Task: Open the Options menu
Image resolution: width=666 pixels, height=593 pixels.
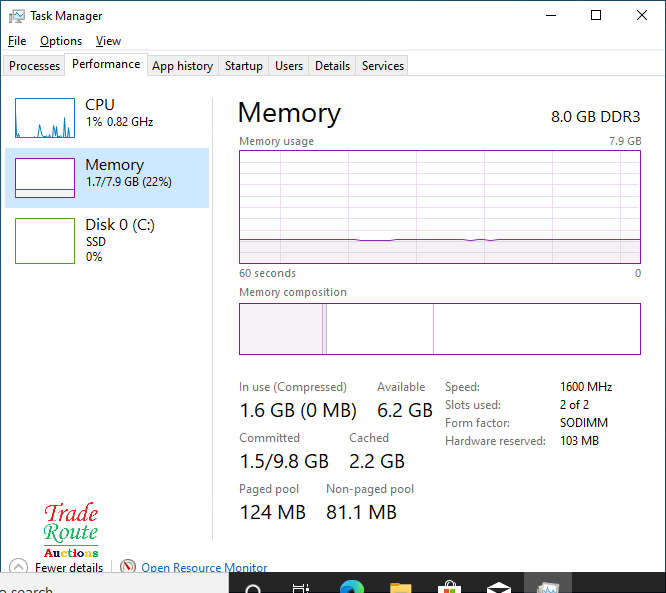Action: pos(61,41)
